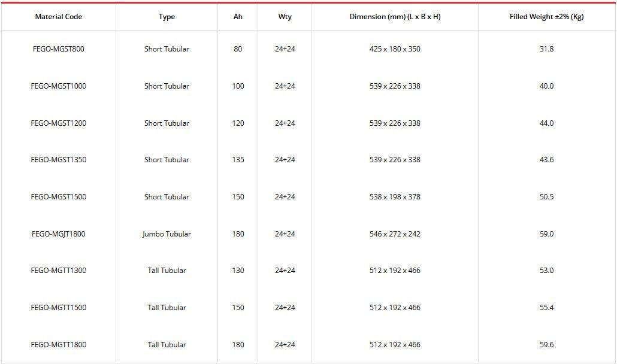
Task: Select the FEGO-MGST1500 row code
Action: pyautogui.click(x=59, y=197)
